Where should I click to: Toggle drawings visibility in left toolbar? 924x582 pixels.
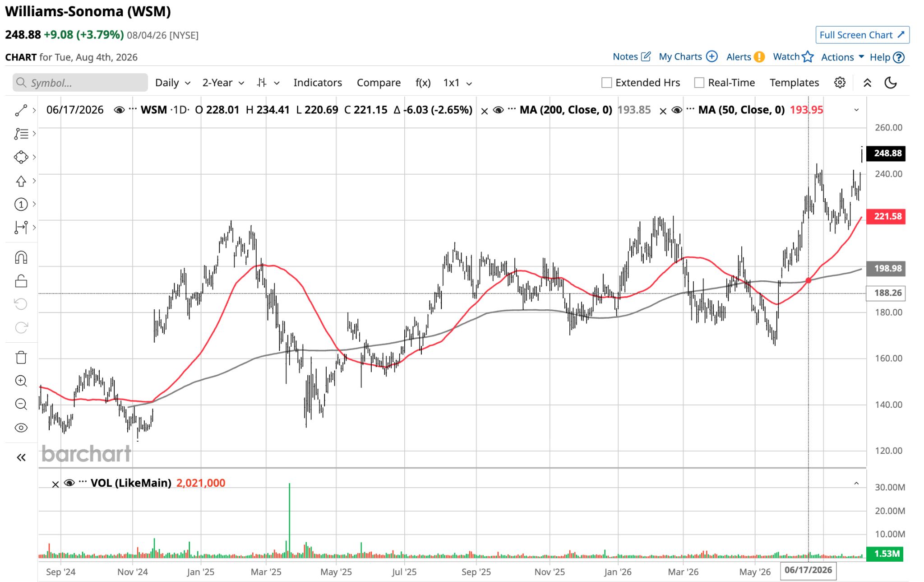pos(21,428)
